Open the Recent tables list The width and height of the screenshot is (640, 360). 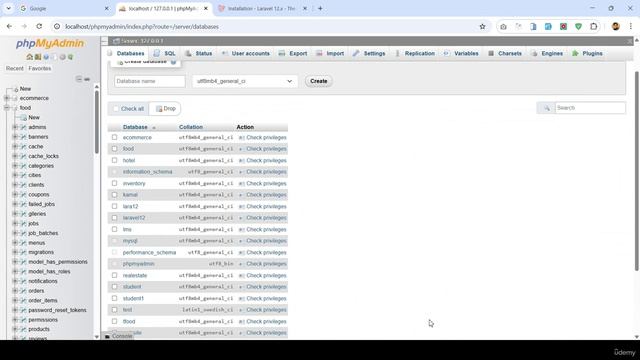coord(15,69)
